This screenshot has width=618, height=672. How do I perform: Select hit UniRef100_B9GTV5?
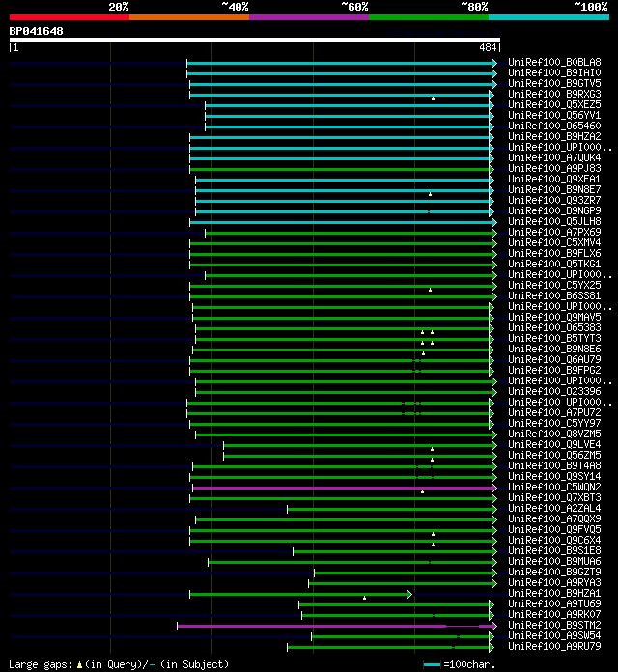pyautogui.click(x=554, y=84)
